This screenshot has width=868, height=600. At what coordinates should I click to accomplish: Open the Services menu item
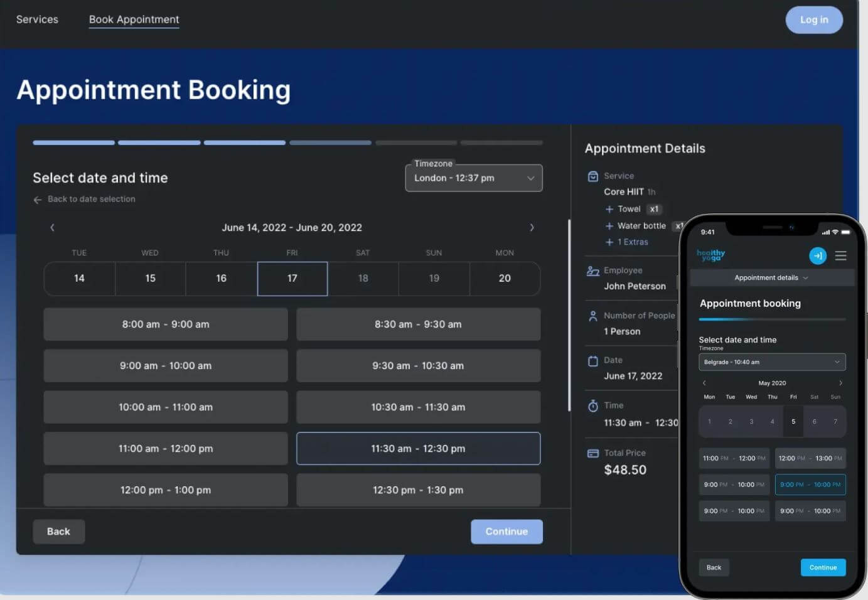[37, 19]
